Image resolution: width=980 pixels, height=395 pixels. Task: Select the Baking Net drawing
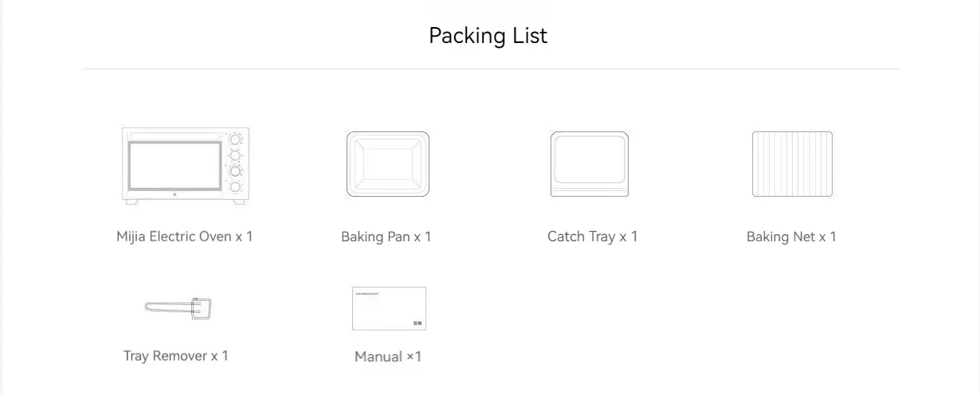pyautogui.click(x=792, y=164)
